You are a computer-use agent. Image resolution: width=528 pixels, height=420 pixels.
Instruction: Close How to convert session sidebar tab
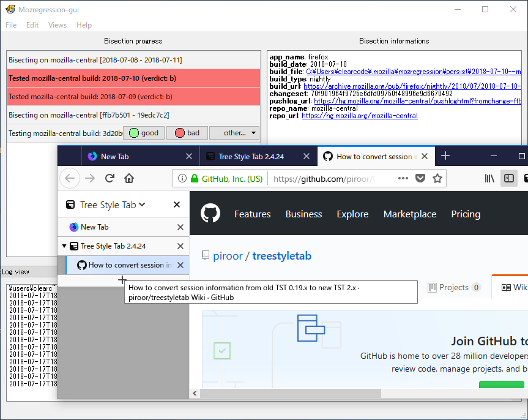pyautogui.click(x=180, y=265)
